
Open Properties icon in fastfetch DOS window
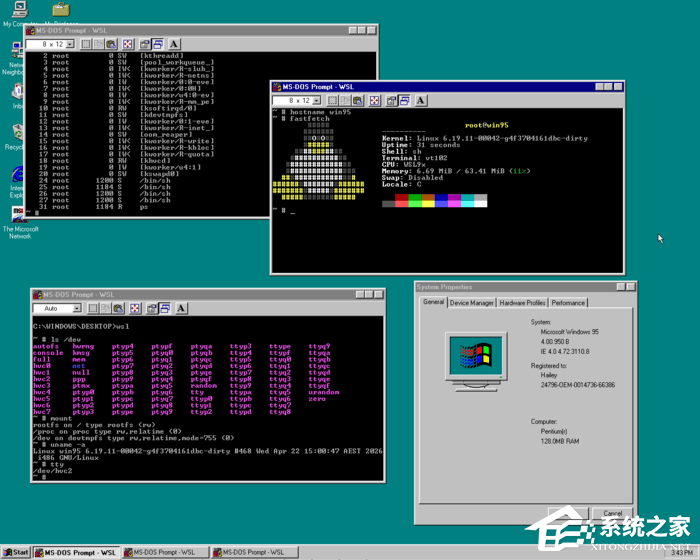[392, 100]
